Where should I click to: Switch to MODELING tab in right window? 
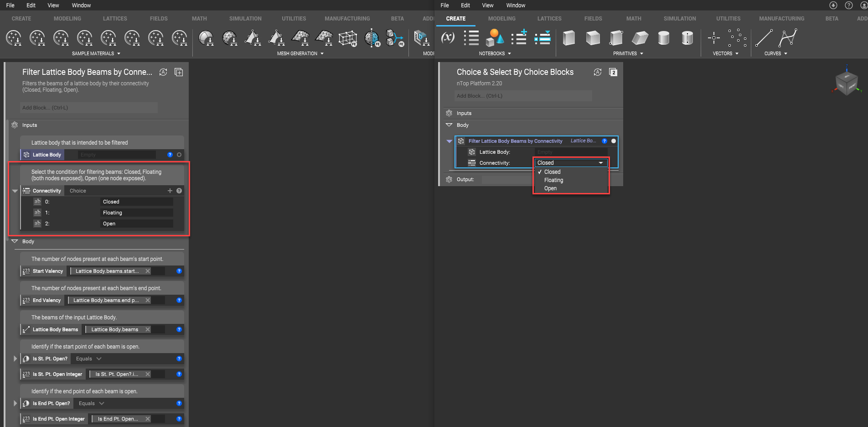[501, 19]
